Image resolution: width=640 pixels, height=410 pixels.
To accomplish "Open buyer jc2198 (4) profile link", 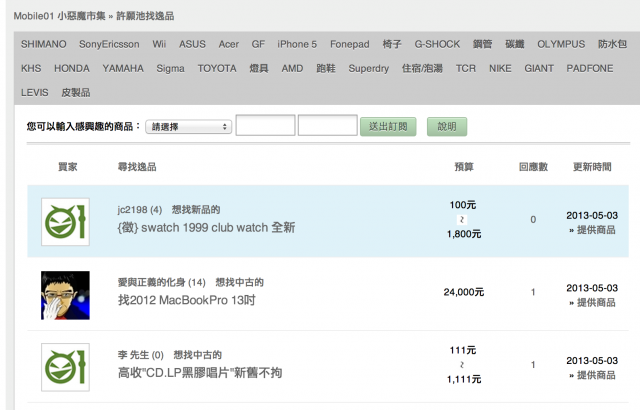I will click(x=140, y=210).
